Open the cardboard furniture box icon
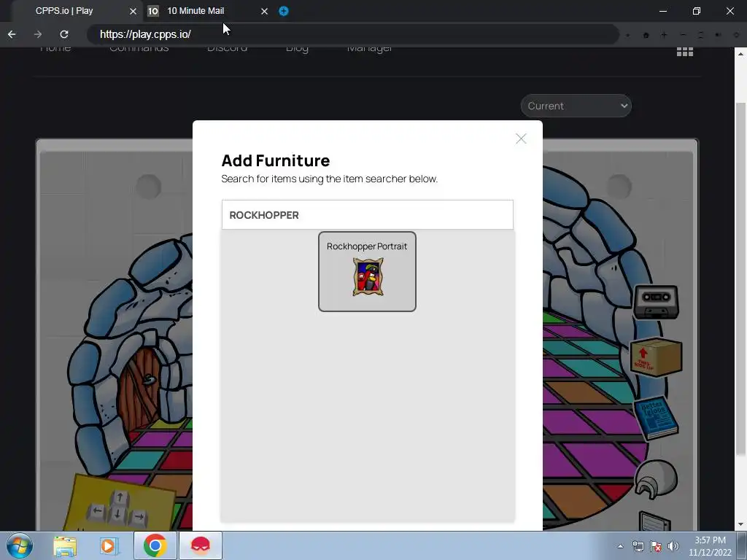 click(656, 357)
